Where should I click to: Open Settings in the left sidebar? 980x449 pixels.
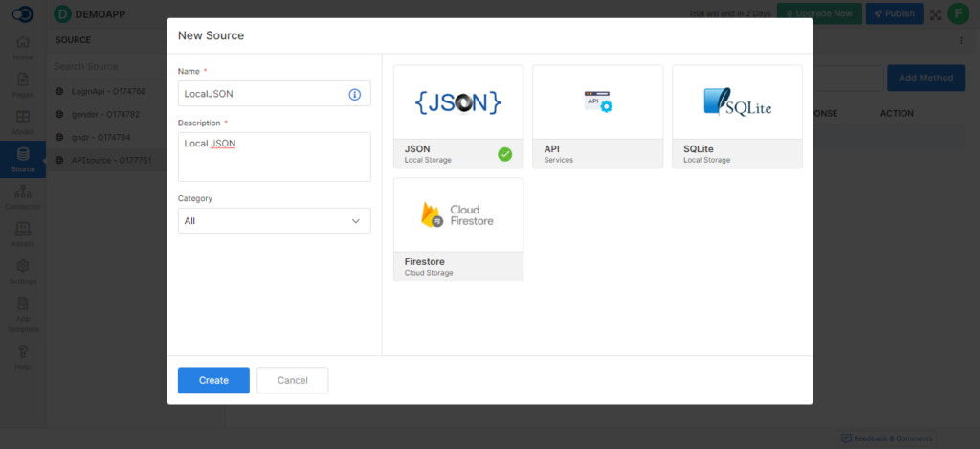click(x=23, y=272)
